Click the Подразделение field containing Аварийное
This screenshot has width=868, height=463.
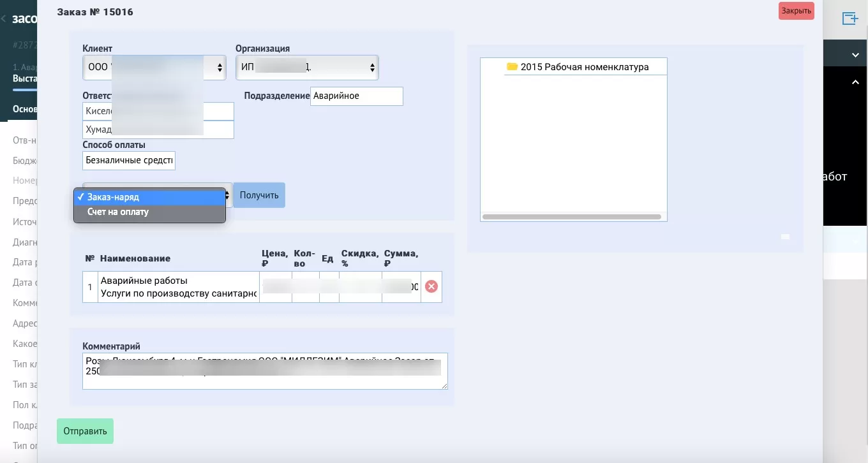[356, 96]
